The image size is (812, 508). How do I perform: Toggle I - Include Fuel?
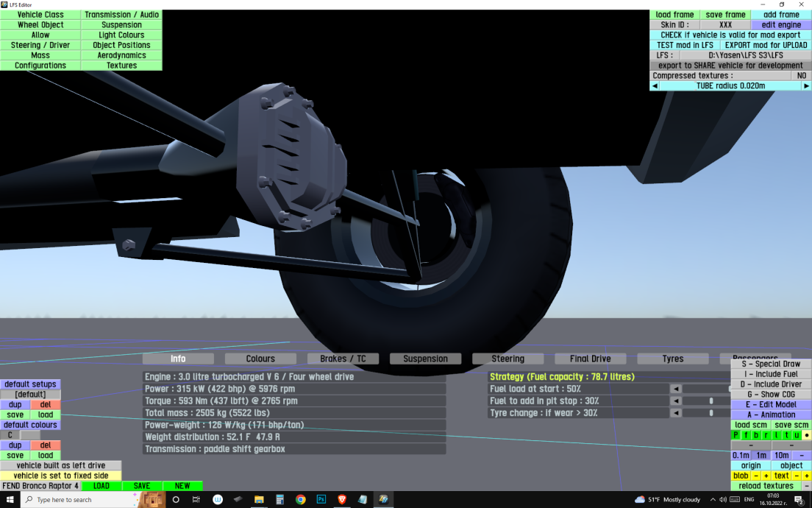[771, 374]
